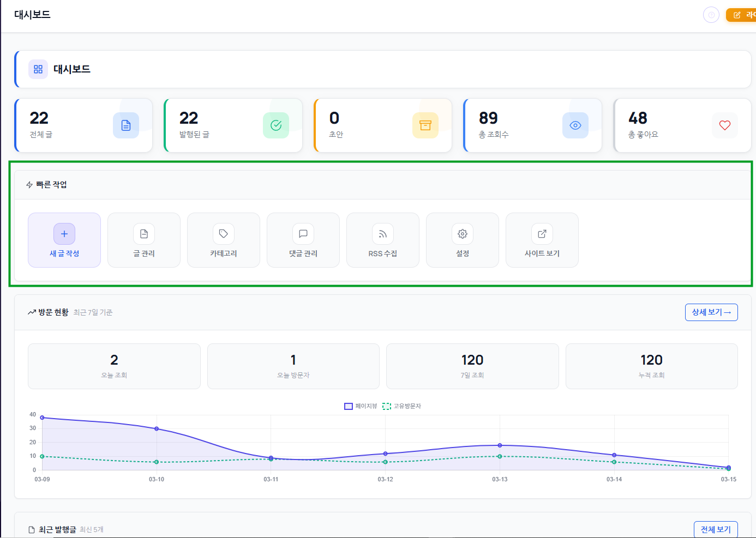This screenshot has height=538, width=756.
Task: Click the 03-10 page view data point
Action: click(x=157, y=429)
